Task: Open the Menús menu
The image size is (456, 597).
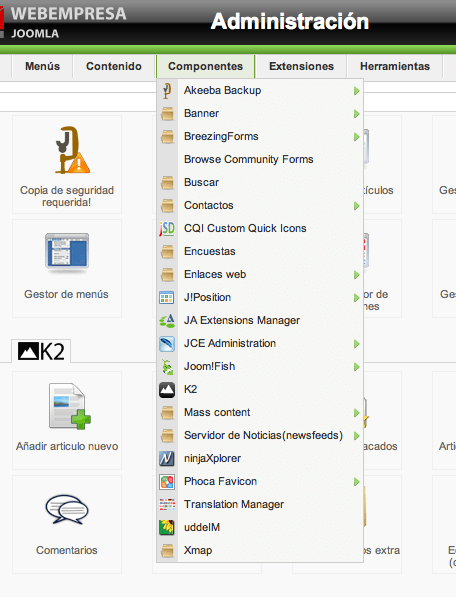Action: tap(42, 66)
